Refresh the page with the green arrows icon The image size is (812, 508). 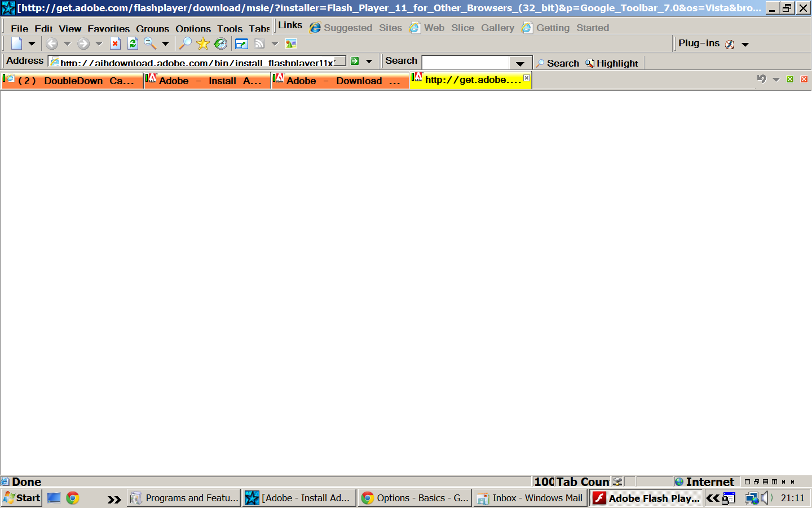[x=133, y=43]
